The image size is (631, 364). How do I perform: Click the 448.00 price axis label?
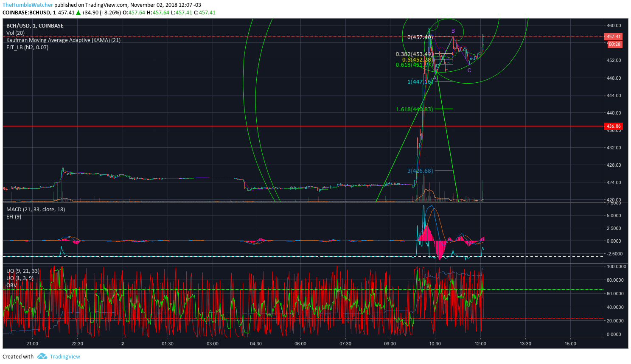pos(614,78)
